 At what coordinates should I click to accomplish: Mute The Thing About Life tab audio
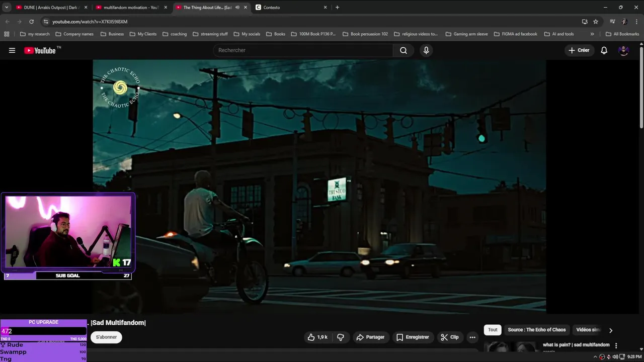237,8
